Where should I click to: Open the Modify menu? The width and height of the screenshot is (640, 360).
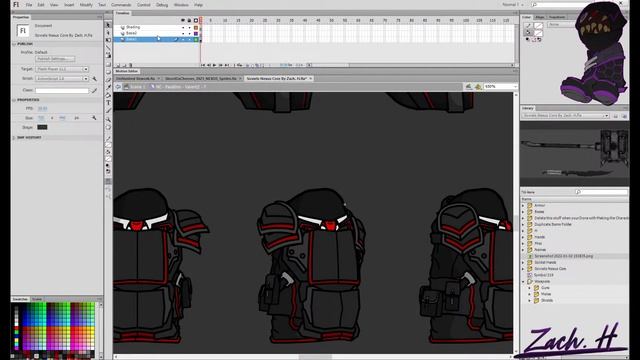pos(86,5)
